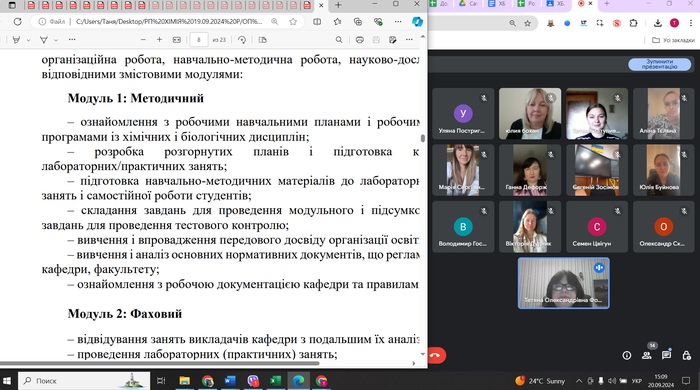Close the active Meet Chrome tab
700x390 pixels.
(591, 4)
